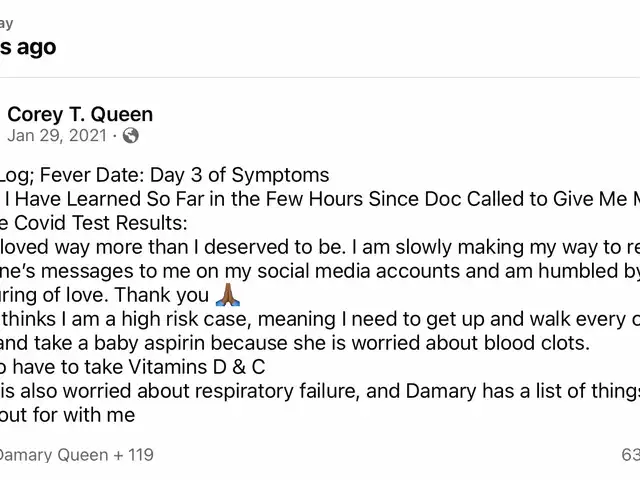Viewport: 640px width, 480px height.
Task: Click the 'social media accounts' line
Action: point(320,271)
